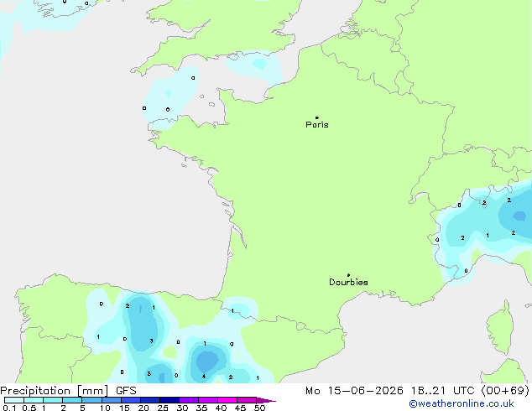
Task: Select the 2–5 mm legend swatch
Action: coord(72,400)
